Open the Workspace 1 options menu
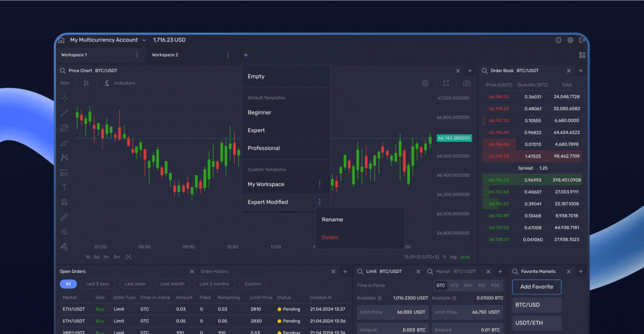The height and width of the screenshot is (334, 644). click(137, 55)
